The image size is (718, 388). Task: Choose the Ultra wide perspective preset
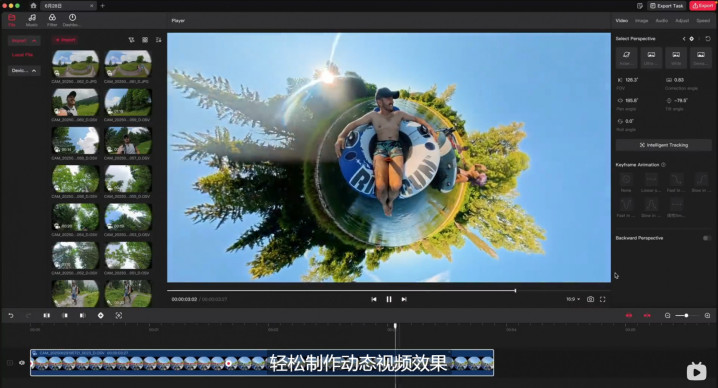(x=651, y=58)
